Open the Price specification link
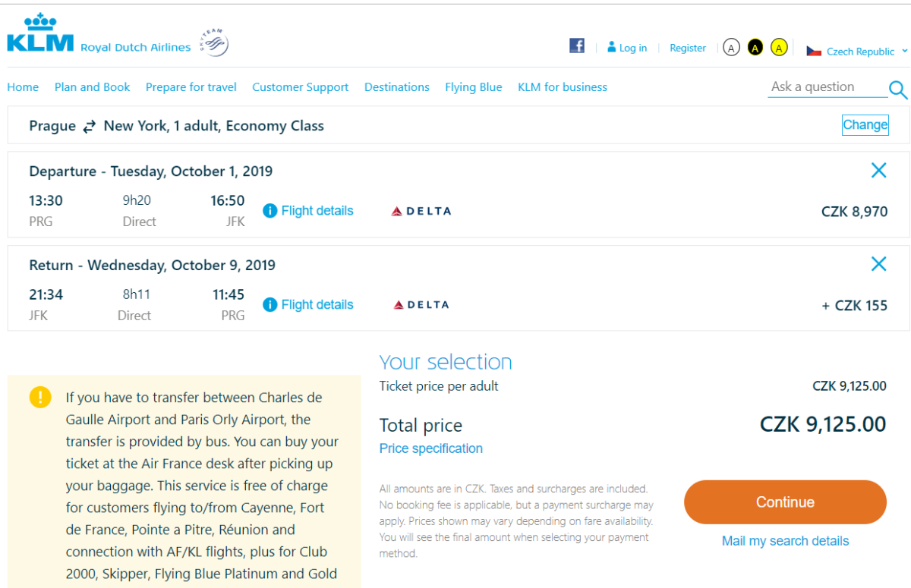Viewport: 911px width, 588px height. pos(431,448)
